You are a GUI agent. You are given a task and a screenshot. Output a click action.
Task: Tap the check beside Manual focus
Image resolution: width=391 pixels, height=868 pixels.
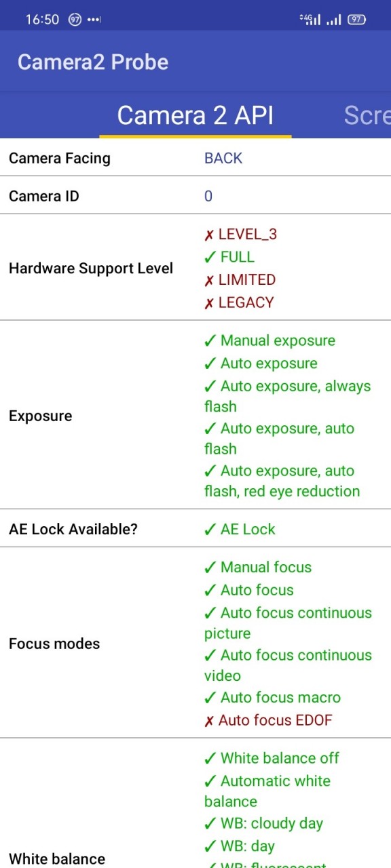click(x=210, y=567)
